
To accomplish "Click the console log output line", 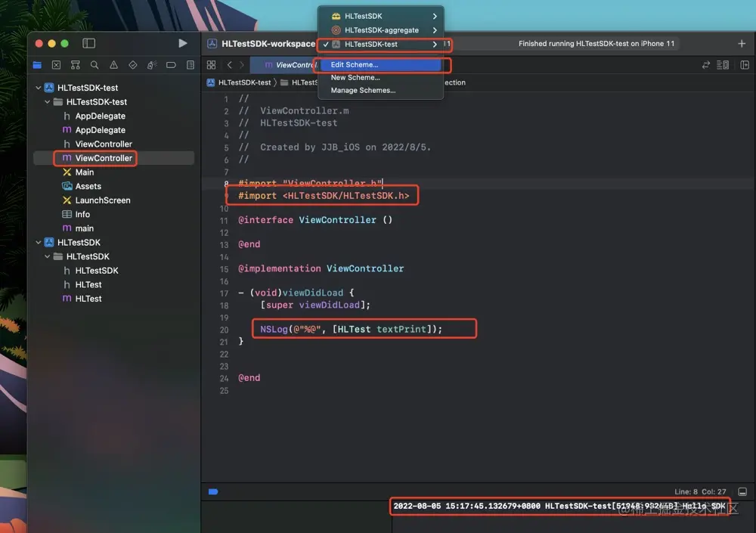I will tap(559, 506).
